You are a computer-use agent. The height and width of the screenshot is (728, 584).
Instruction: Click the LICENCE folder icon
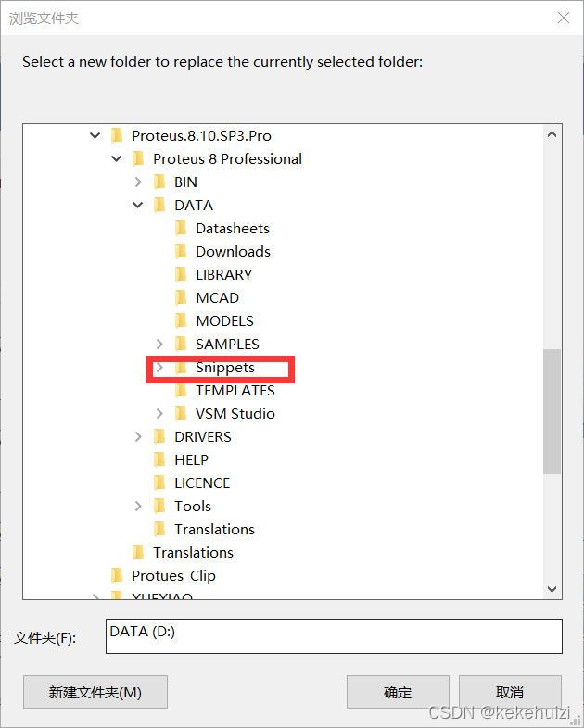[159, 483]
